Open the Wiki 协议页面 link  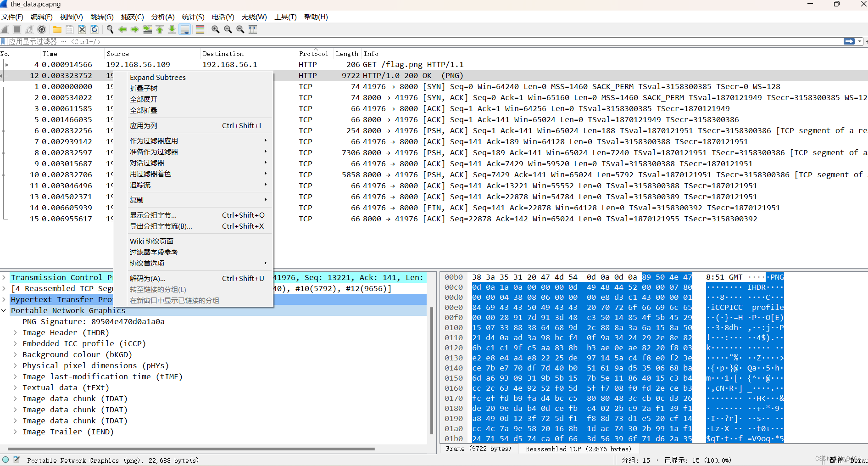click(151, 241)
